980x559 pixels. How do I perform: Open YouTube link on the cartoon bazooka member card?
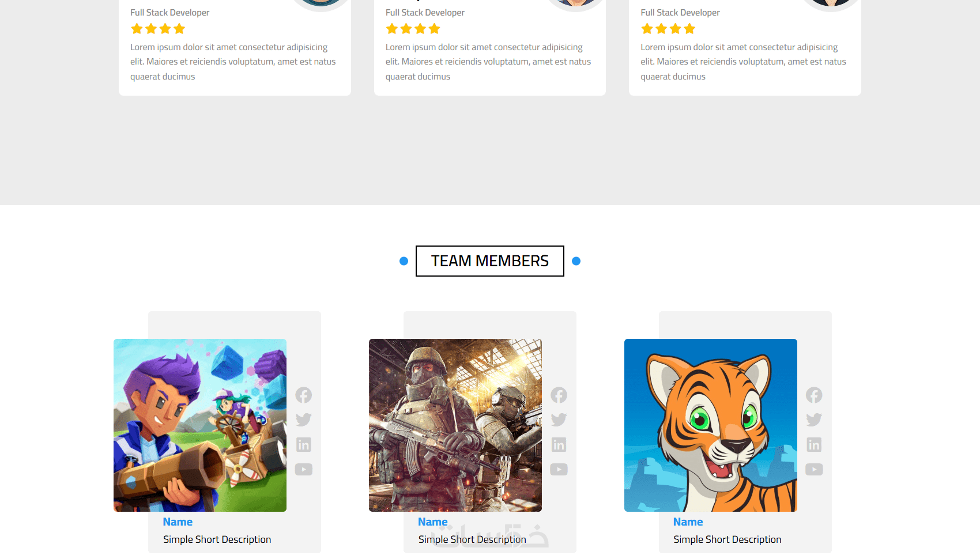(304, 470)
